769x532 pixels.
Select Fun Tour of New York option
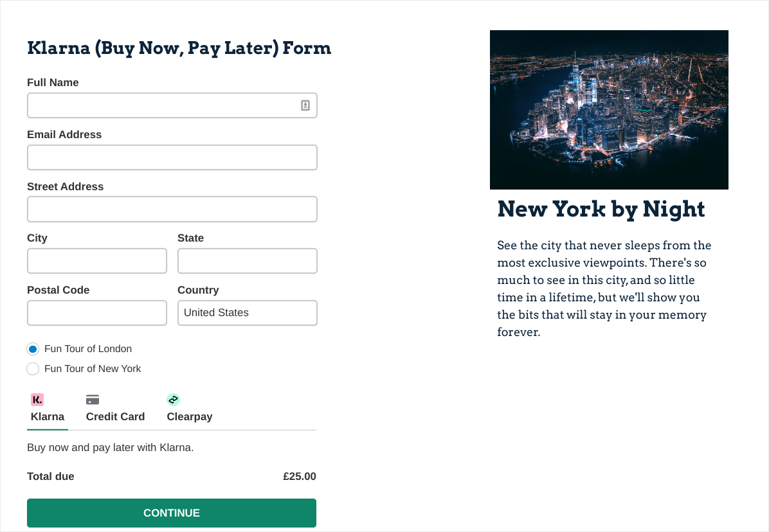(33, 369)
